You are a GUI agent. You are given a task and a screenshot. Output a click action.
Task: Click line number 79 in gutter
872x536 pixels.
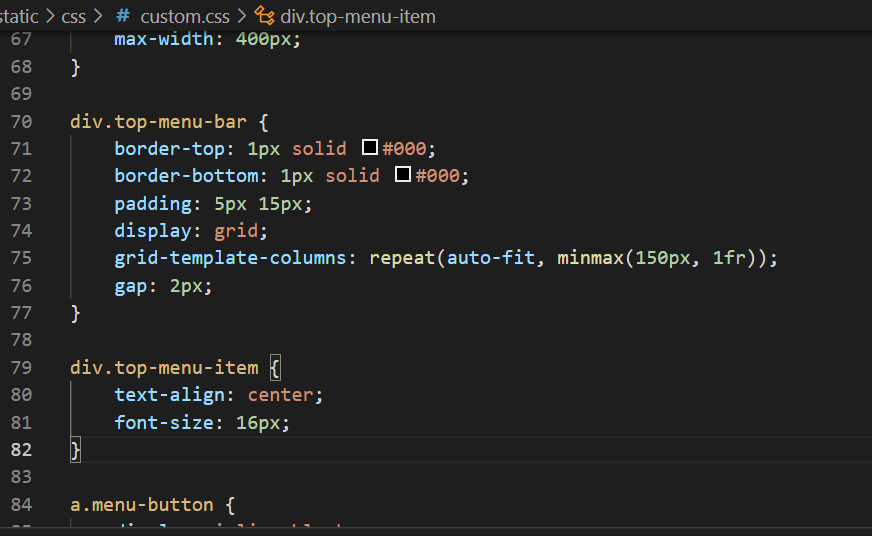tap(21, 367)
